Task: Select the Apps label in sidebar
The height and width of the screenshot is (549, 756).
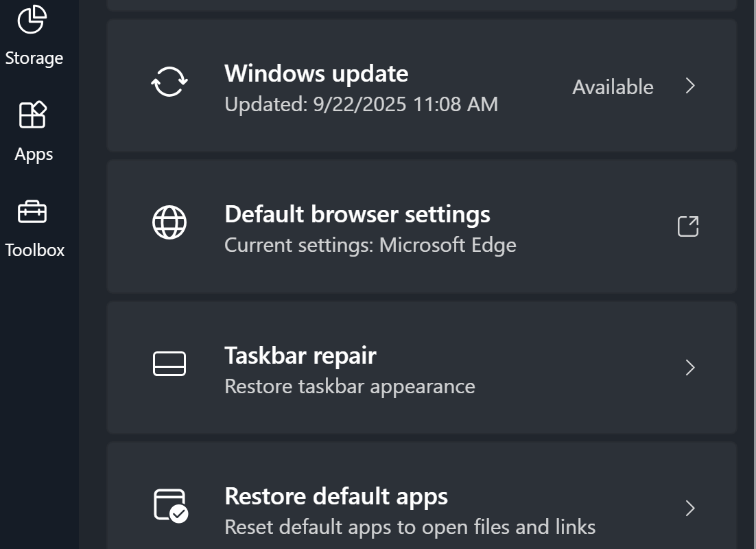Action: point(34,154)
